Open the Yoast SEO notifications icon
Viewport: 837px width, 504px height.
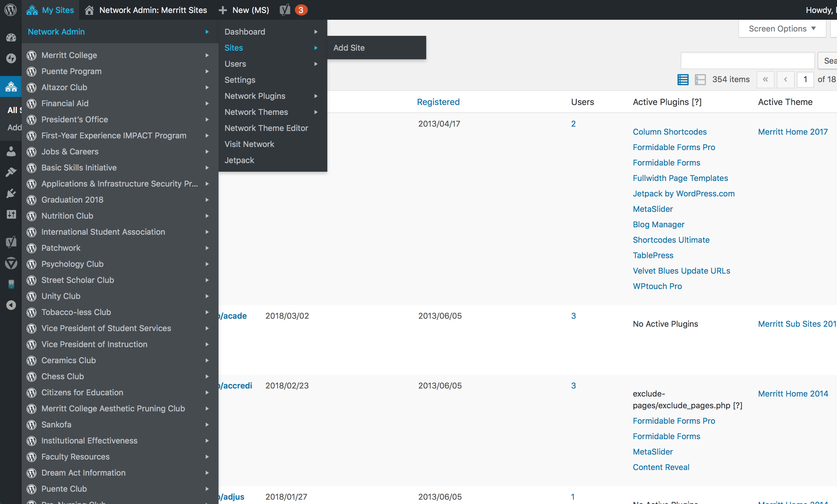click(x=285, y=10)
